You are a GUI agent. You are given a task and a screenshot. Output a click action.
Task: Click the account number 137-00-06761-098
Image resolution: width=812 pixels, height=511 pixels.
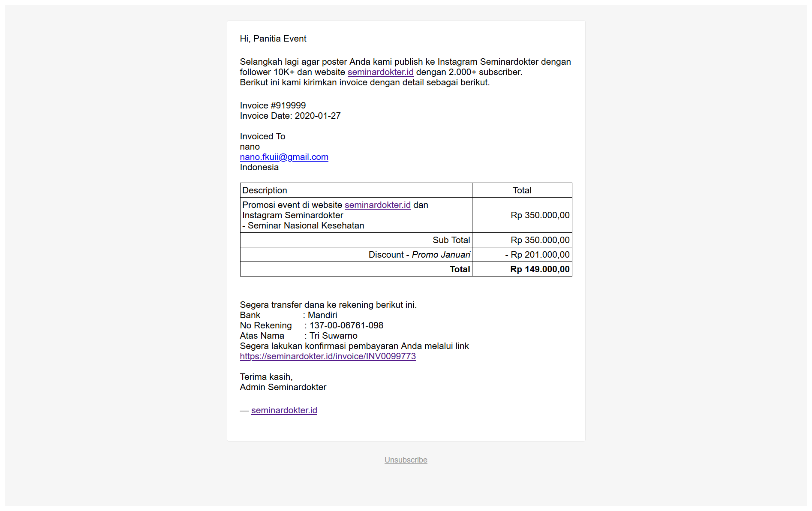tap(346, 325)
